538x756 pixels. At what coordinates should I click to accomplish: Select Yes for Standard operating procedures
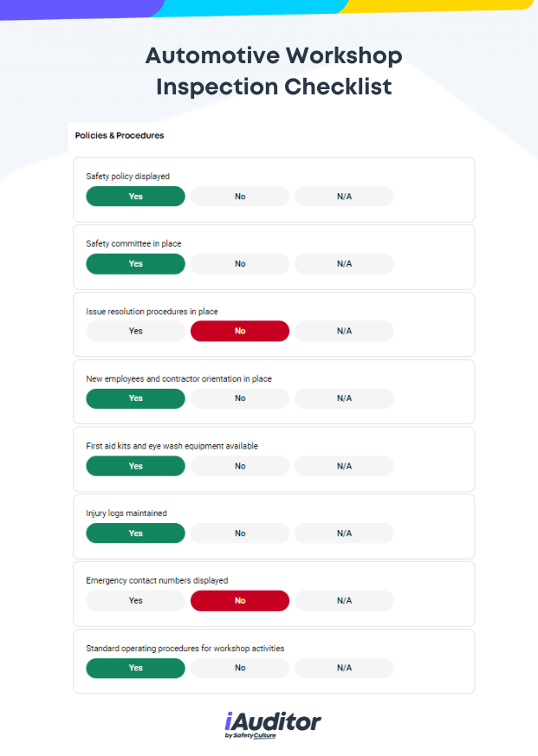point(136,668)
